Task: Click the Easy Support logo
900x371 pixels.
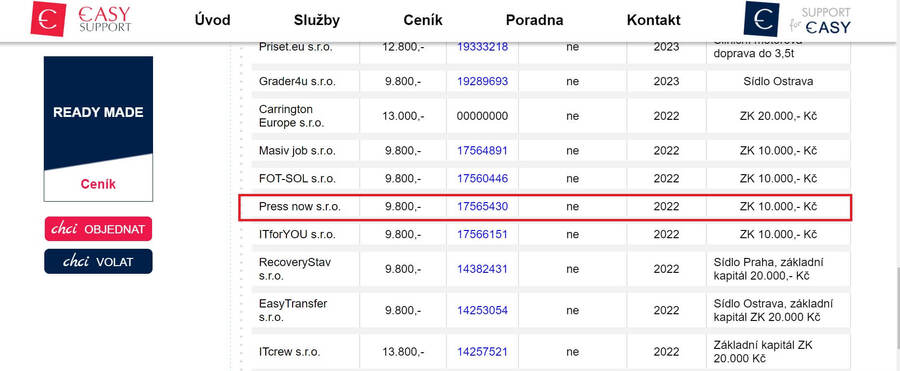Action: tap(81, 19)
